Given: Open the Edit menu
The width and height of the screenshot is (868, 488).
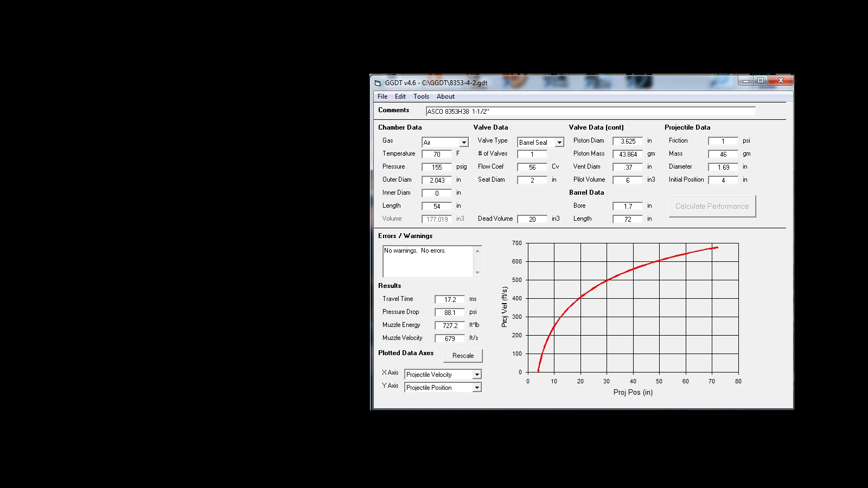Looking at the screenshot, I should (x=400, y=97).
